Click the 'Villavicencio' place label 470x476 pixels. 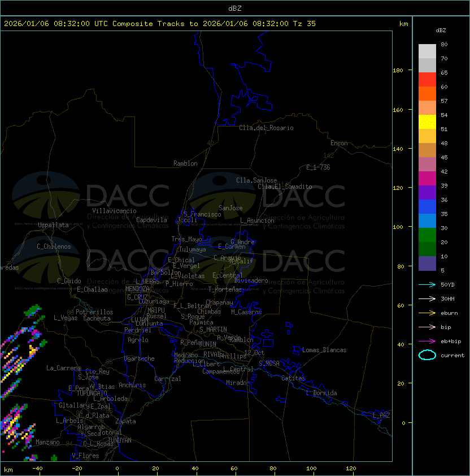point(114,211)
